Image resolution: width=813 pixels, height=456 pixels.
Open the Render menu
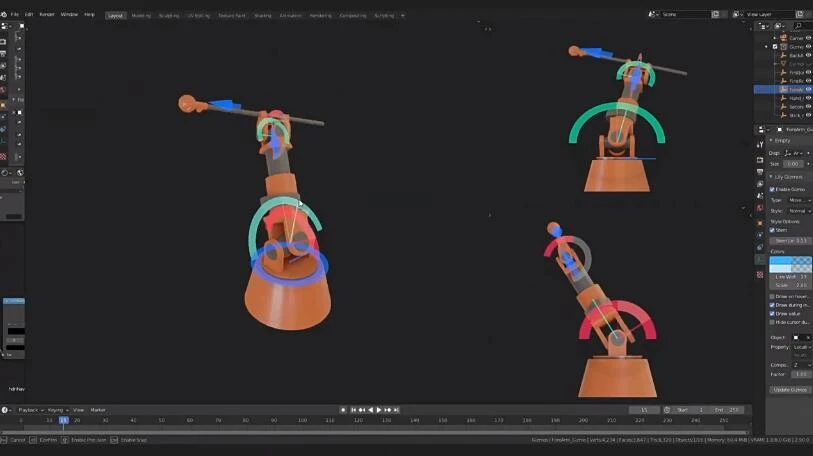tap(46, 15)
